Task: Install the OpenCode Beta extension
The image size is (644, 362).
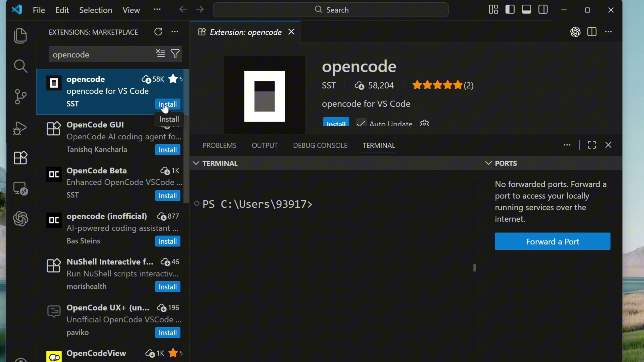Action: point(168,196)
